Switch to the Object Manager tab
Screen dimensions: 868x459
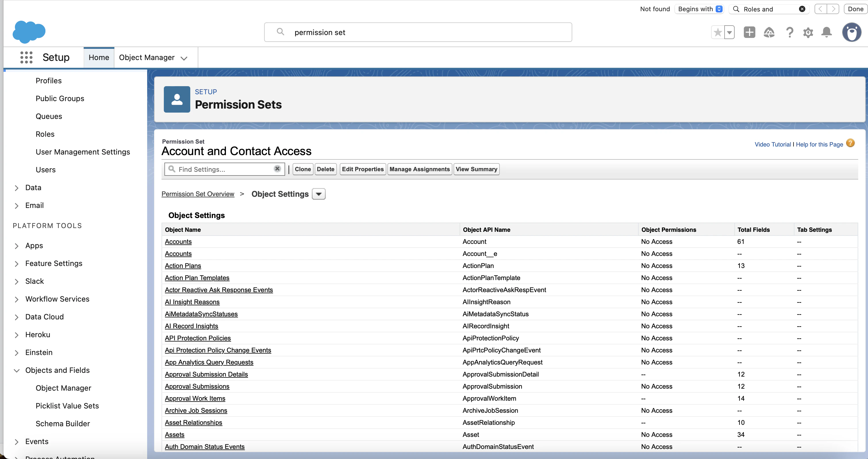click(x=147, y=57)
